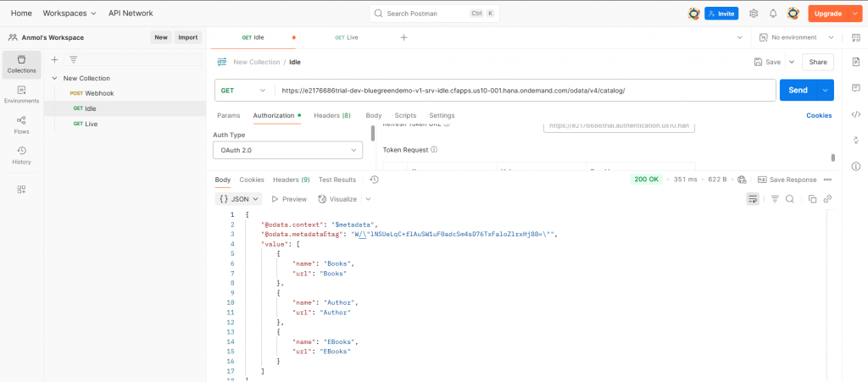Open the Visualize options arrow

pyautogui.click(x=368, y=199)
